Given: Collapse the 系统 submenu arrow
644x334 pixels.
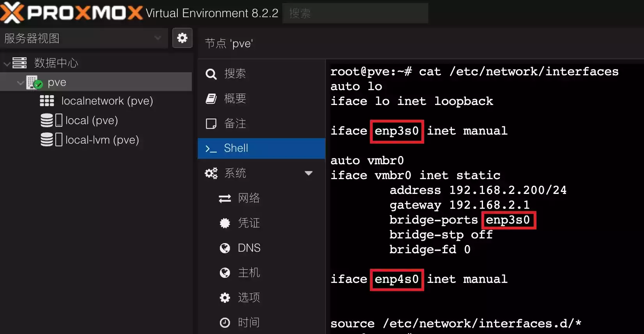Looking at the screenshot, I should 308,173.
